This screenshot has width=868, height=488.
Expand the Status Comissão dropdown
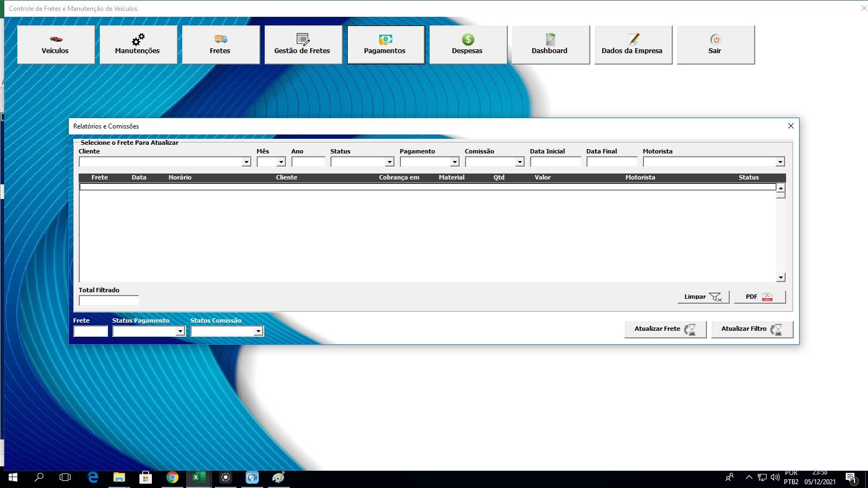coord(258,331)
